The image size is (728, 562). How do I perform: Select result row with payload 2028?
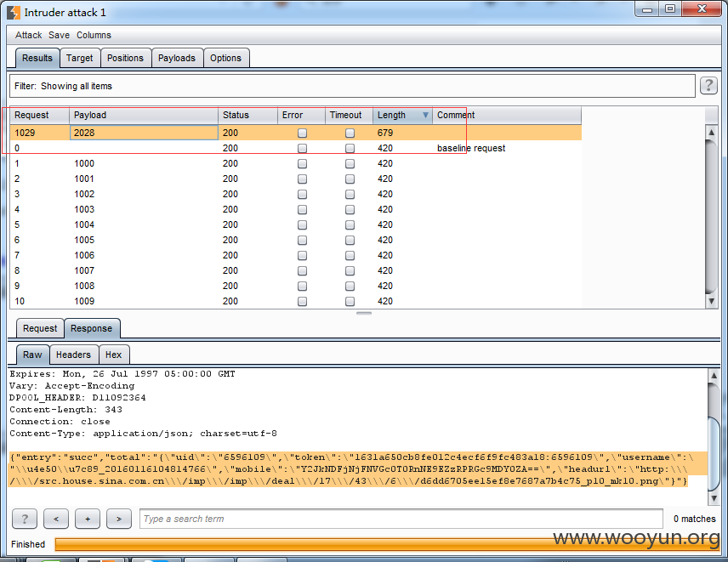(296, 133)
